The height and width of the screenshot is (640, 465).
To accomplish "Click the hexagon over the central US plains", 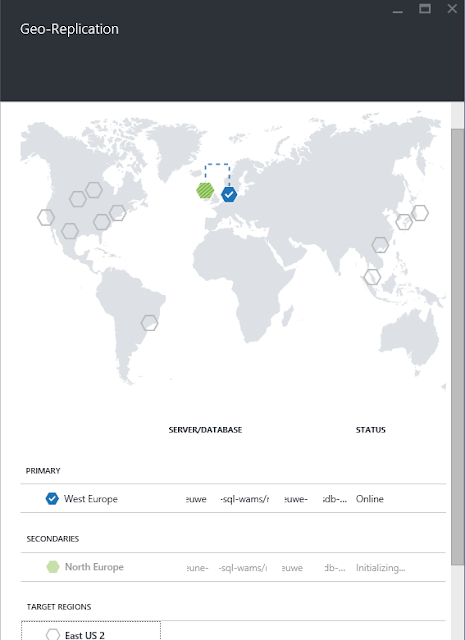I will coord(78,199).
